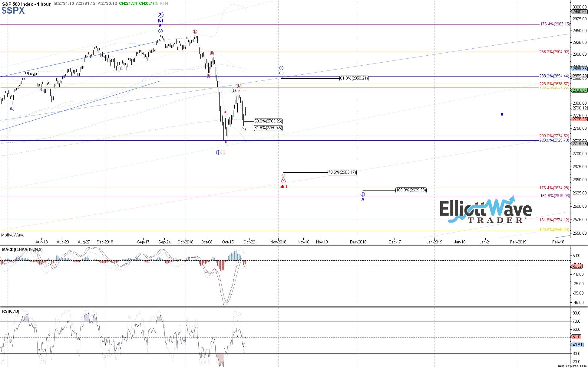Click the blue bold B wave label
This screenshot has width=588, height=368.
pos(502,115)
